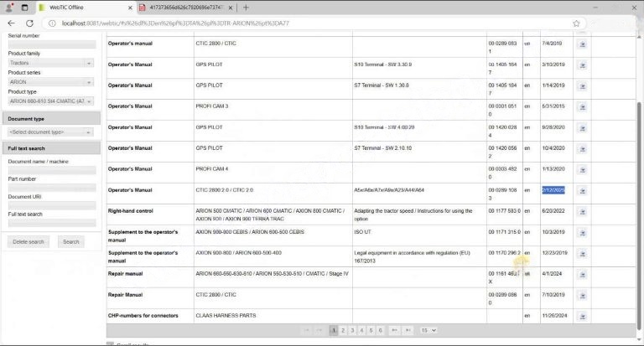Click the Part number input field

pos(51,188)
